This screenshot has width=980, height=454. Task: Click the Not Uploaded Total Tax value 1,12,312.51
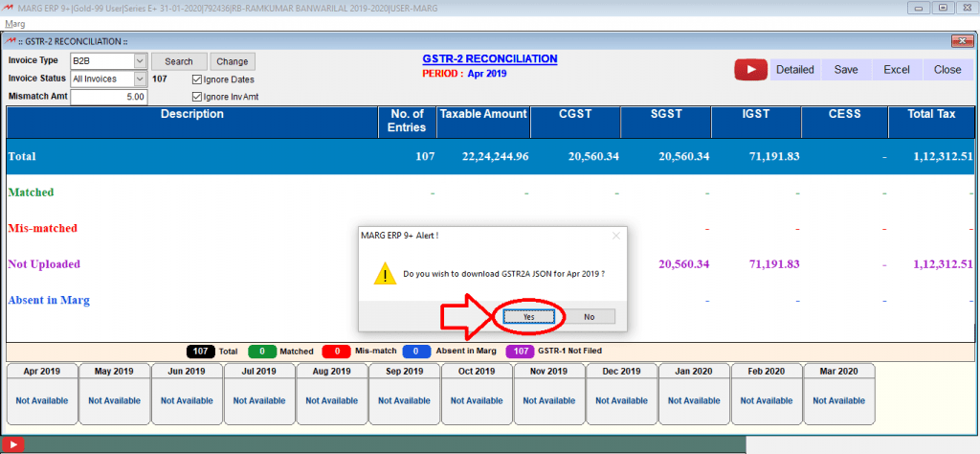point(943,264)
